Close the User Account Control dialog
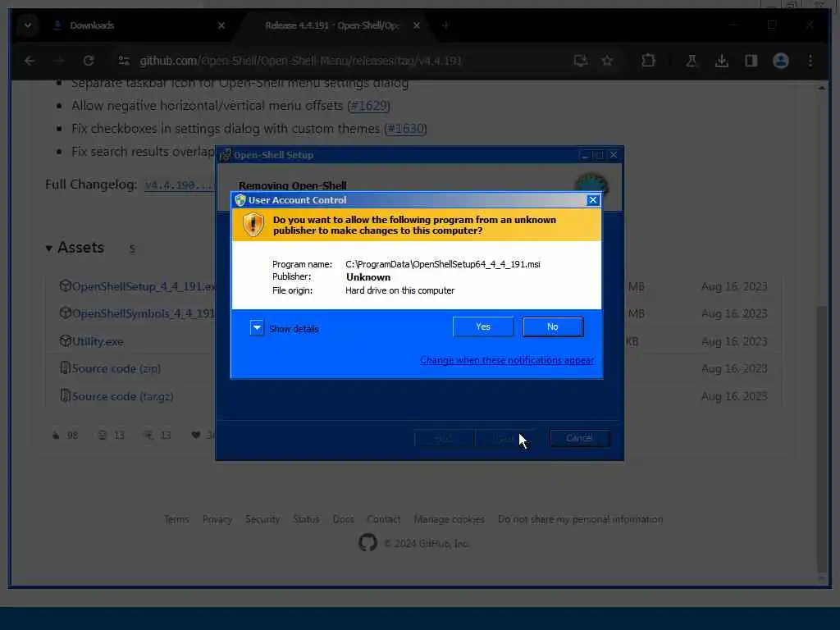840x630 pixels. click(592, 200)
